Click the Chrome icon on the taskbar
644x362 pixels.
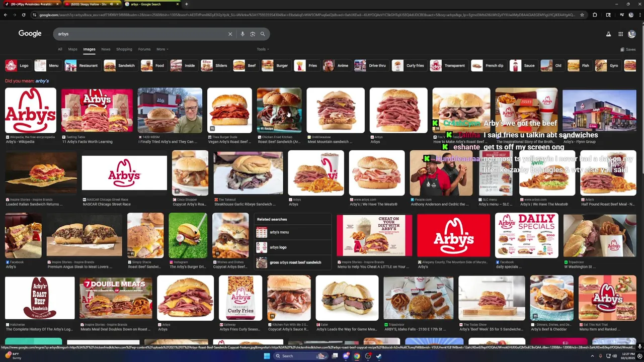click(x=357, y=356)
